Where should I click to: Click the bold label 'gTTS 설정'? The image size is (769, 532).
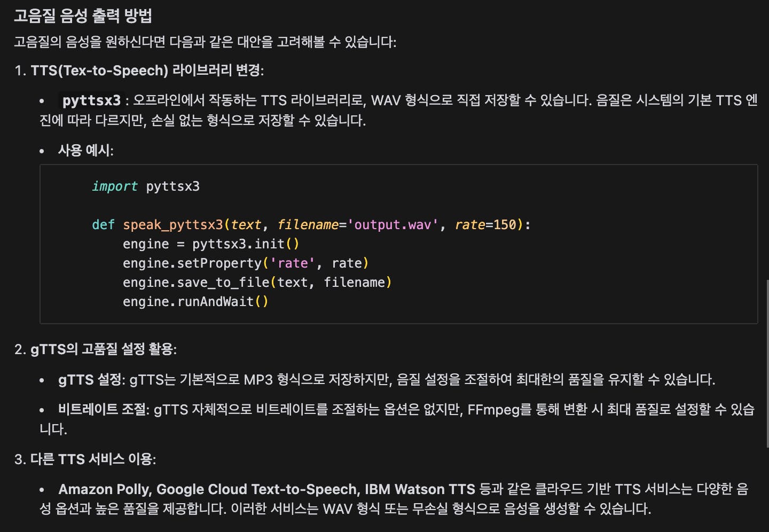[x=90, y=380]
